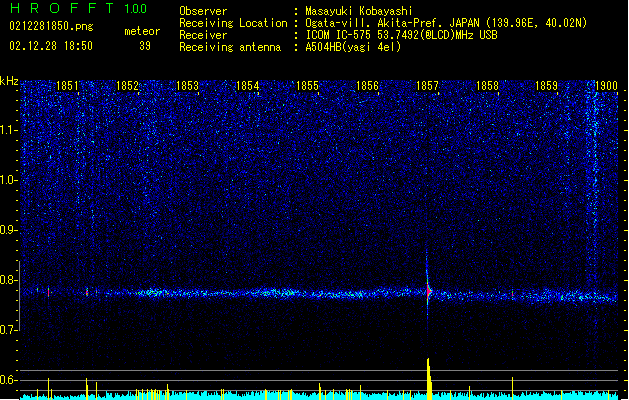Click the 1857 time axis label

pyautogui.click(x=428, y=85)
